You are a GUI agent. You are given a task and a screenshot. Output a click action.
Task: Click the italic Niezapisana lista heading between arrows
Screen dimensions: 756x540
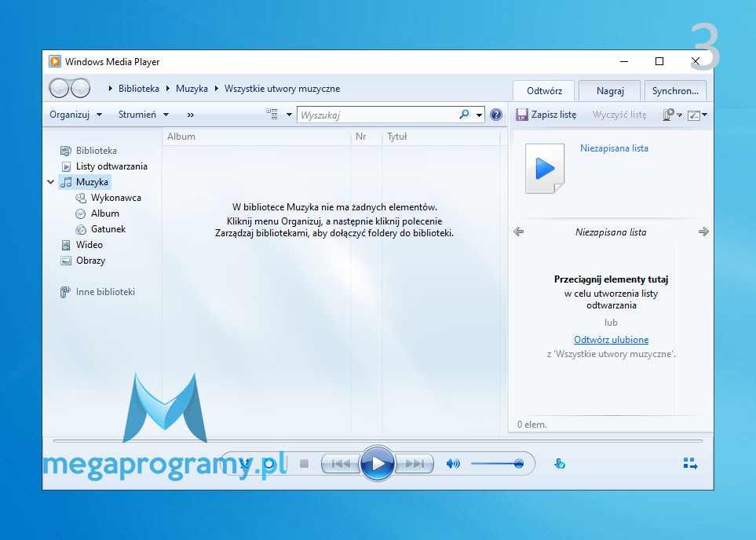(x=611, y=232)
